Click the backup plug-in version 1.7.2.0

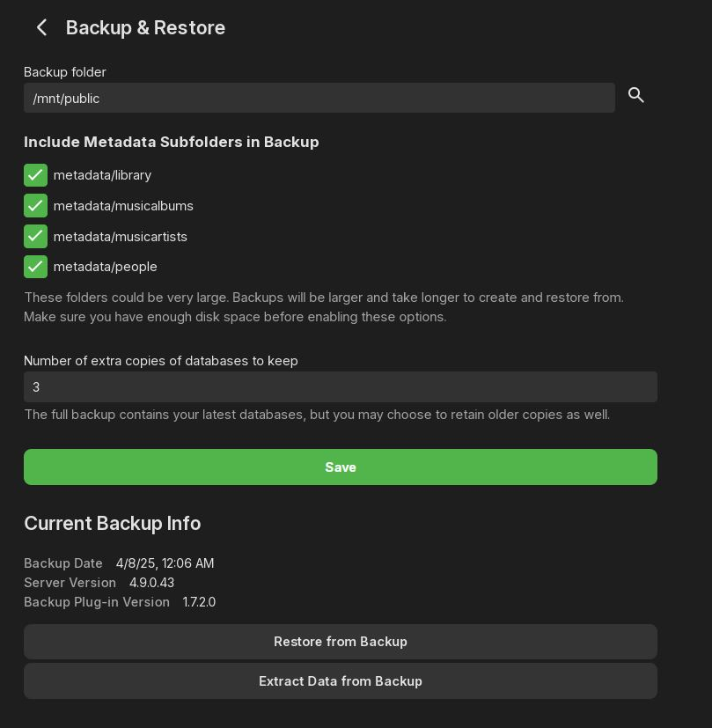[x=199, y=602]
